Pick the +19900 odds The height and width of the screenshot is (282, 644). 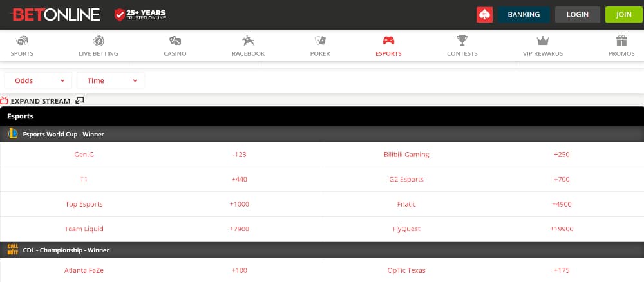(562, 229)
